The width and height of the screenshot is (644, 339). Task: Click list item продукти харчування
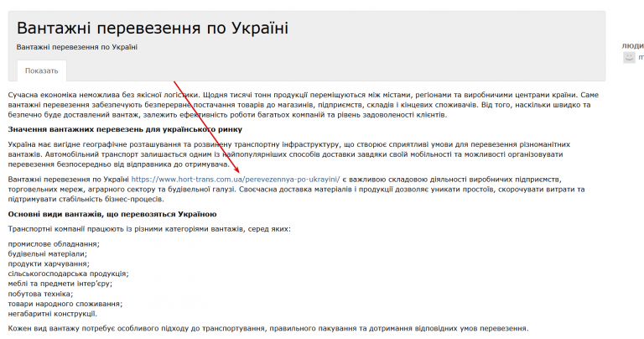pos(49,263)
